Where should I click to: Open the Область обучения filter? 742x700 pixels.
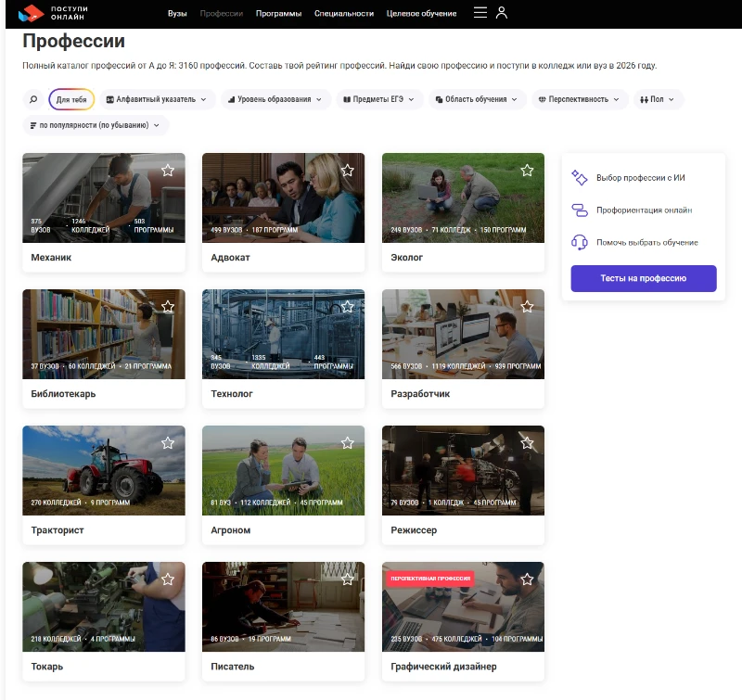477,99
